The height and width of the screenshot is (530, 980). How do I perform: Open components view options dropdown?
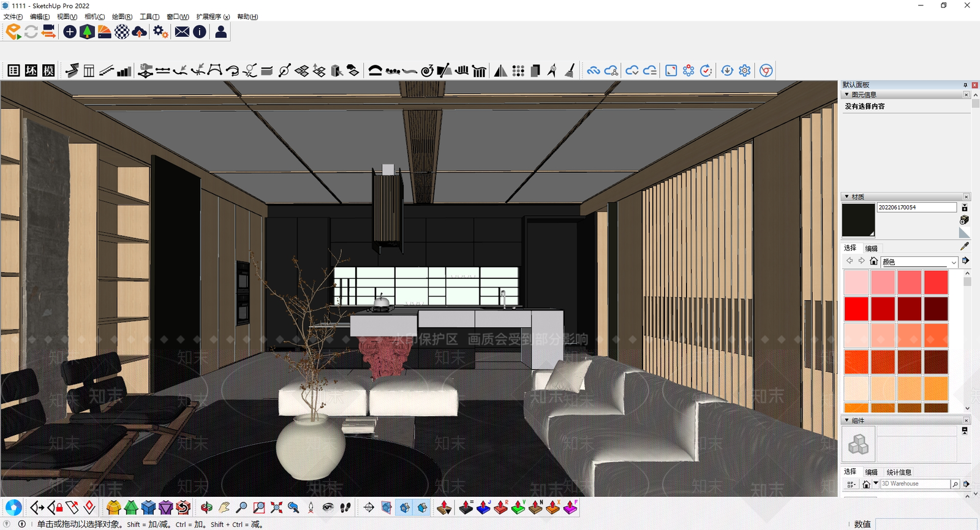[x=851, y=484]
